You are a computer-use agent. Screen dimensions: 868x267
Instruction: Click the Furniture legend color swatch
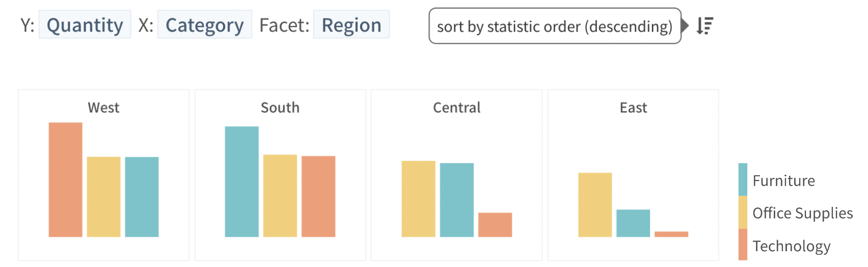(x=743, y=179)
